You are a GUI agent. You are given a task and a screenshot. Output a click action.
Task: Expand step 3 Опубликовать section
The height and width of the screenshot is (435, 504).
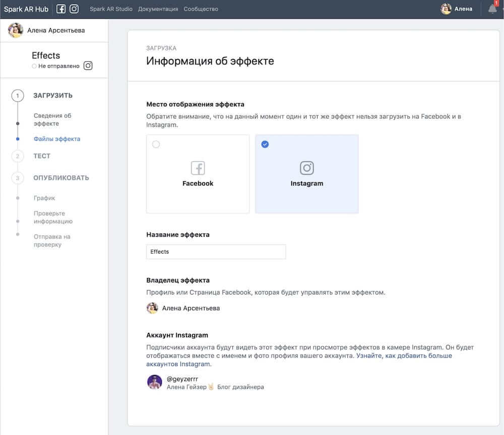click(x=61, y=178)
